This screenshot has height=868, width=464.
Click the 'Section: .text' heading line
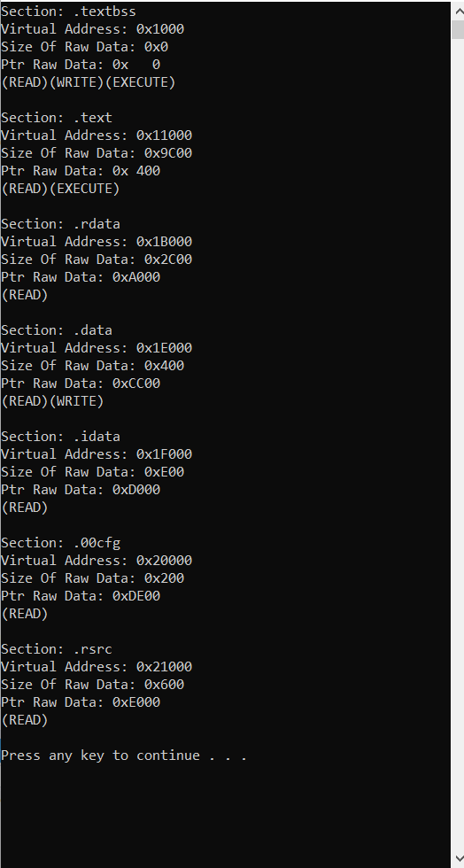click(x=57, y=117)
